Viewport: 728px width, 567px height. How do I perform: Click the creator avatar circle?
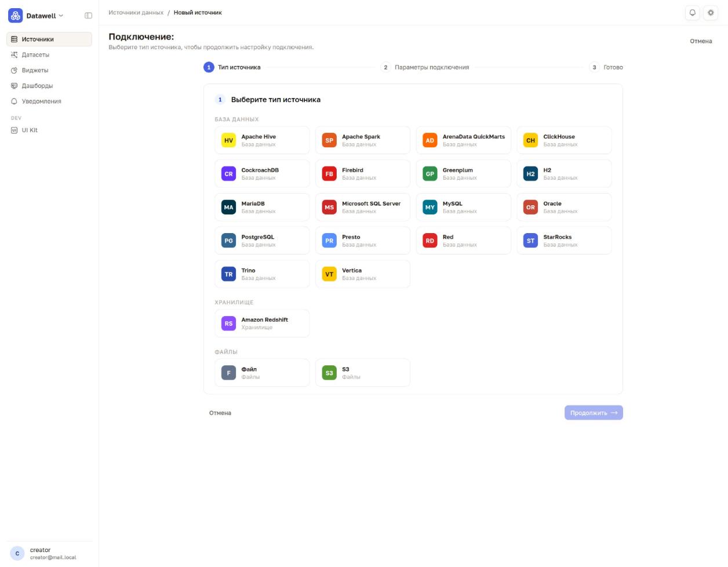point(17,554)
